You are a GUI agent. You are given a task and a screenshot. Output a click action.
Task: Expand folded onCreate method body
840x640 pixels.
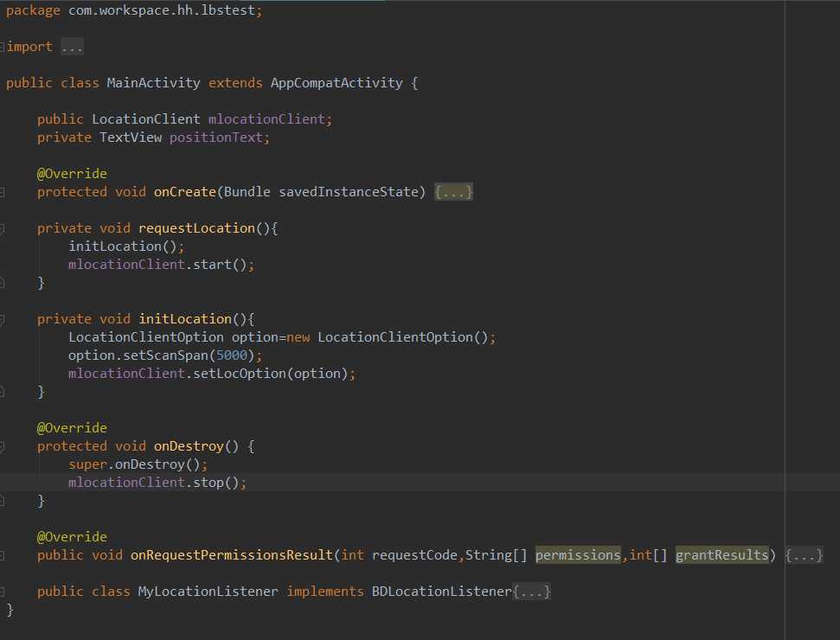click(453, 192)
